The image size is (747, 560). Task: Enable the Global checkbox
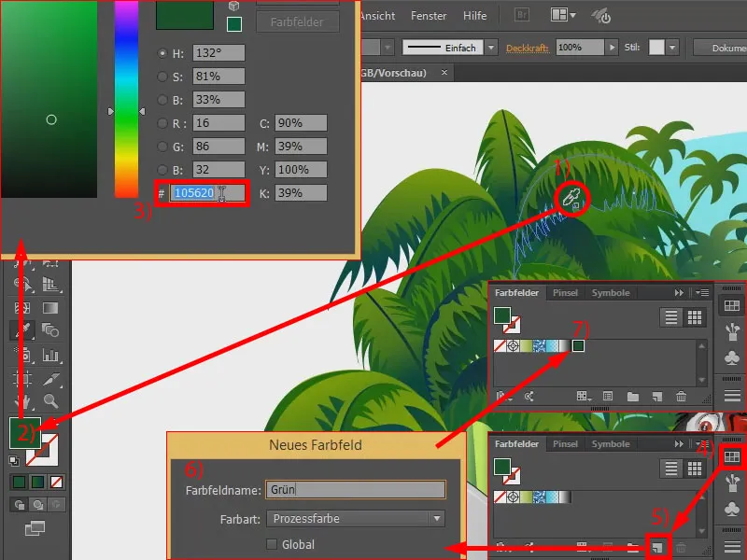pyautogui.click(x=272, y=544)
